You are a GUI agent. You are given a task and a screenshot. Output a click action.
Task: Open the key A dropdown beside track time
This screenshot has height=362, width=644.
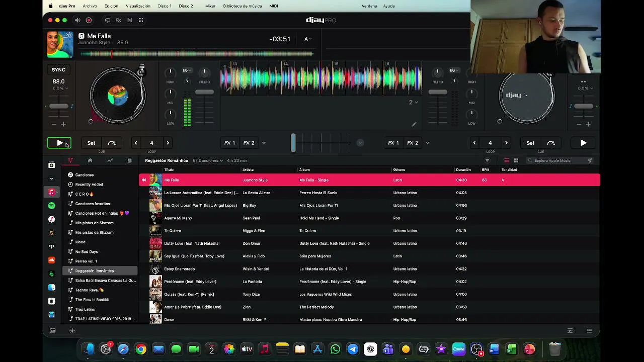(x=308, y=39)
